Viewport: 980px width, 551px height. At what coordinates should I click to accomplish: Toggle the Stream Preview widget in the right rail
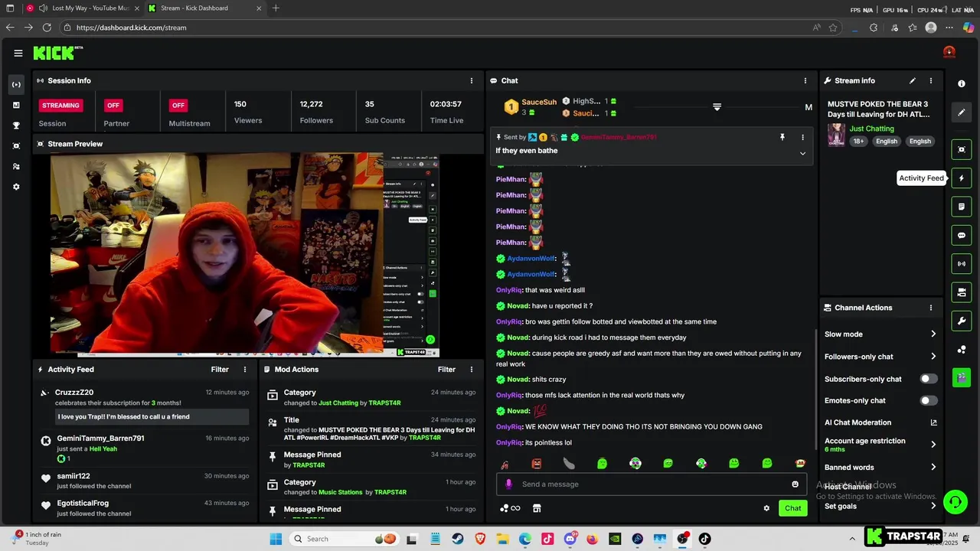[962, 149]
